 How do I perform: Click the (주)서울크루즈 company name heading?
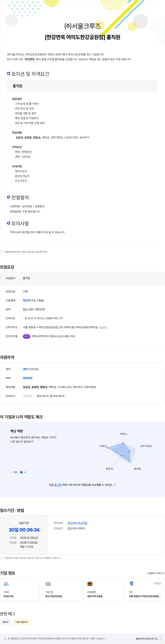click(82, 26)
